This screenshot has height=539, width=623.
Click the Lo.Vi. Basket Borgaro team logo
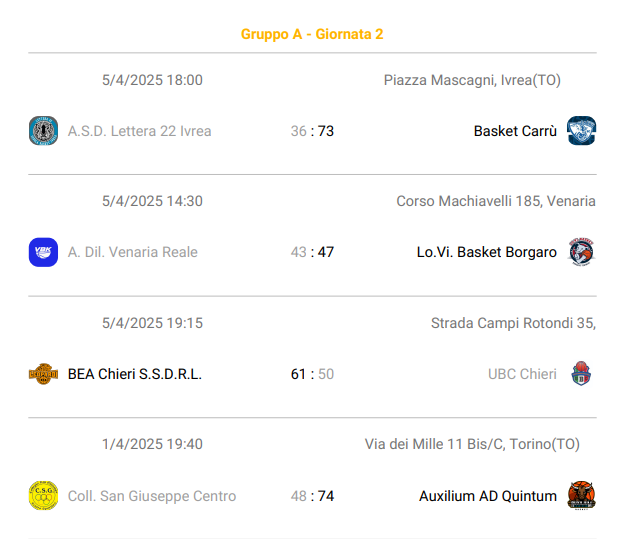click(581, 252)
